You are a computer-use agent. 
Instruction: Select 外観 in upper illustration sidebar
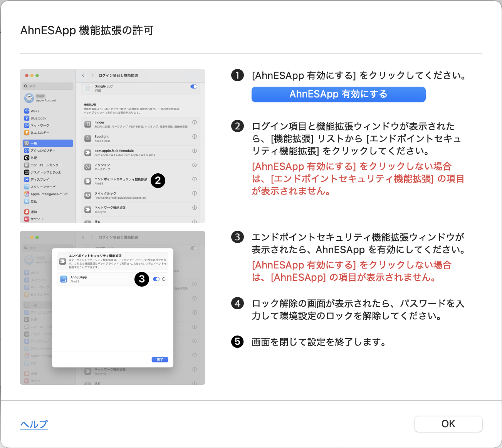tap(48, 158)
